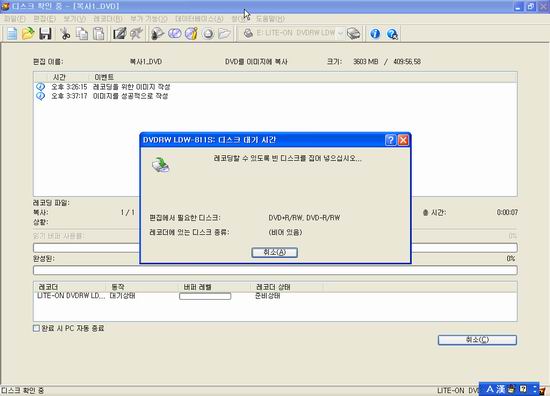Click the eject disc round icon

(208, 34)
